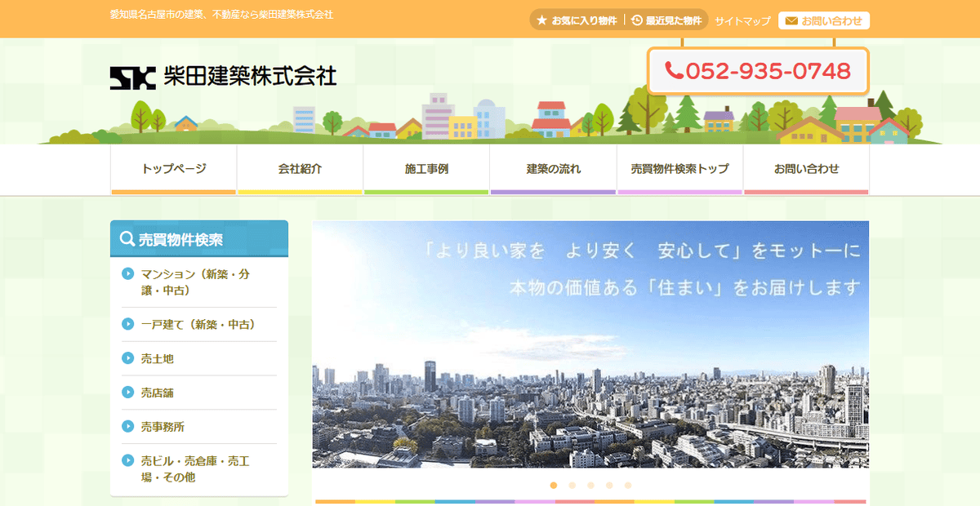Open the 会社紹介 page from navigation
The height and width of the screenshot is (506, 980).
[x=300, y=169]
